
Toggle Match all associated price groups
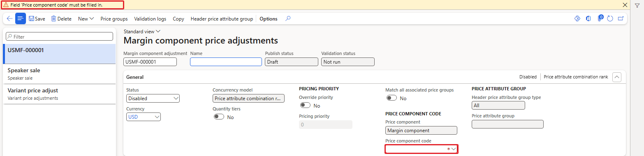(391, 98)
